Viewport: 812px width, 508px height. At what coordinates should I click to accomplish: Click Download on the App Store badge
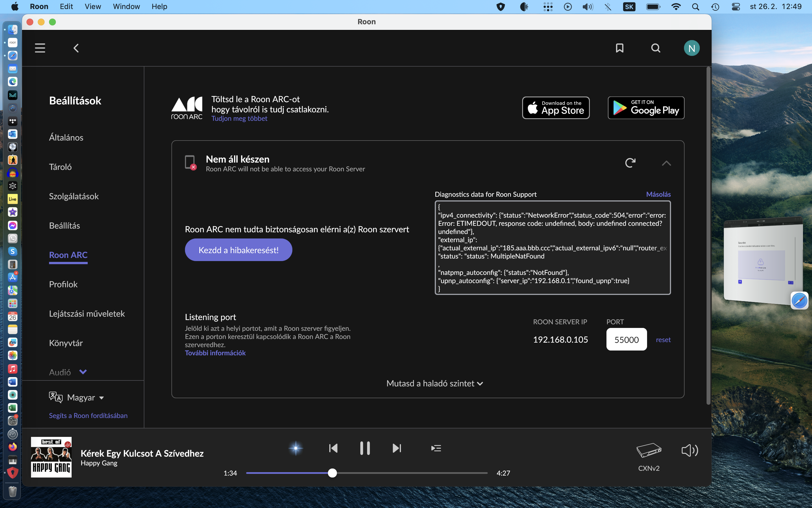pyautogui.click(x=556, y=108)
